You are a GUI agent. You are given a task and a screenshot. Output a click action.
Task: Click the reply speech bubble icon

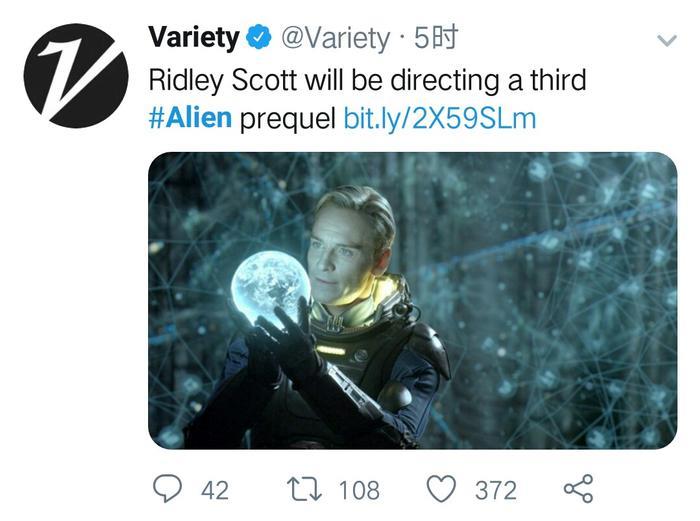click(x=167, y=489)
